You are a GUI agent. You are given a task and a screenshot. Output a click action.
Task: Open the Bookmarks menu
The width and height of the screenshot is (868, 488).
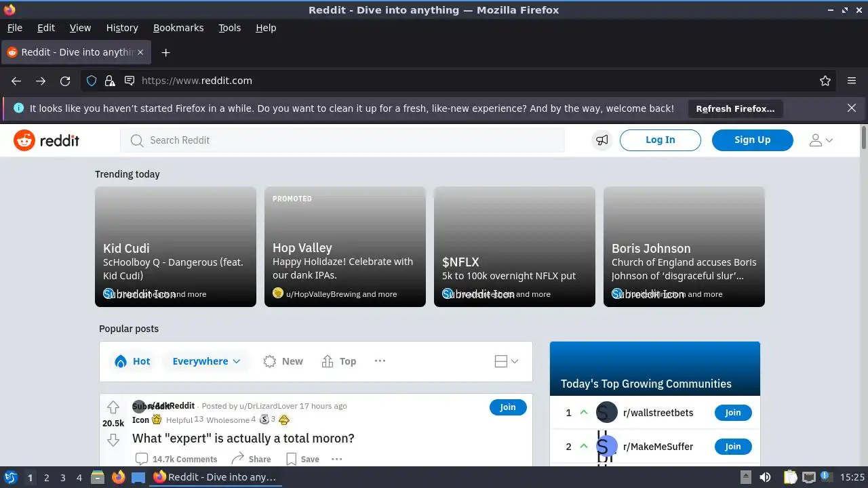click(178, 28)
